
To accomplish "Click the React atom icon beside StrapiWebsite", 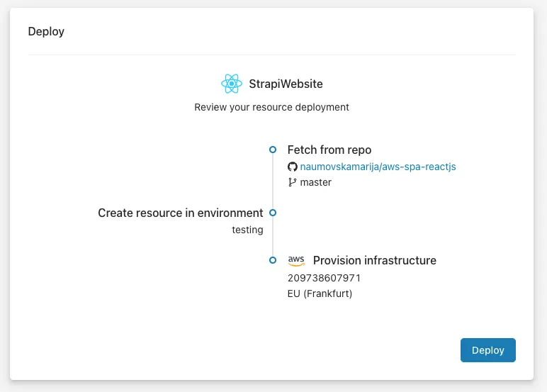I will point(232,84).
